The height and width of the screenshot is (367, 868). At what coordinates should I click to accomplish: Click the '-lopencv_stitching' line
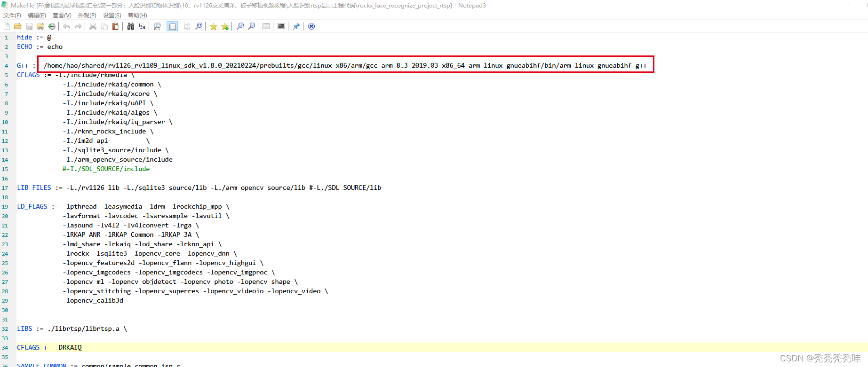195,291
